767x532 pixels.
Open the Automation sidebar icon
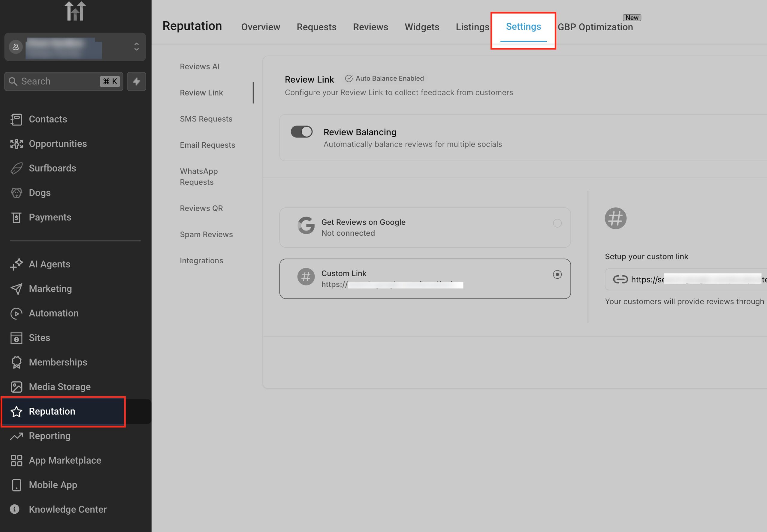tap(16, 313)
